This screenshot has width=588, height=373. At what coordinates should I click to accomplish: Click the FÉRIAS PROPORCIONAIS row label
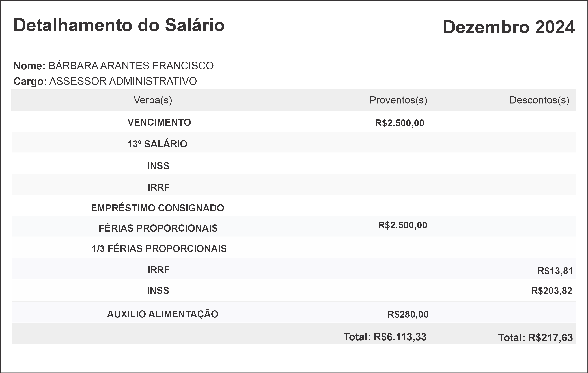tap(158, 228)
